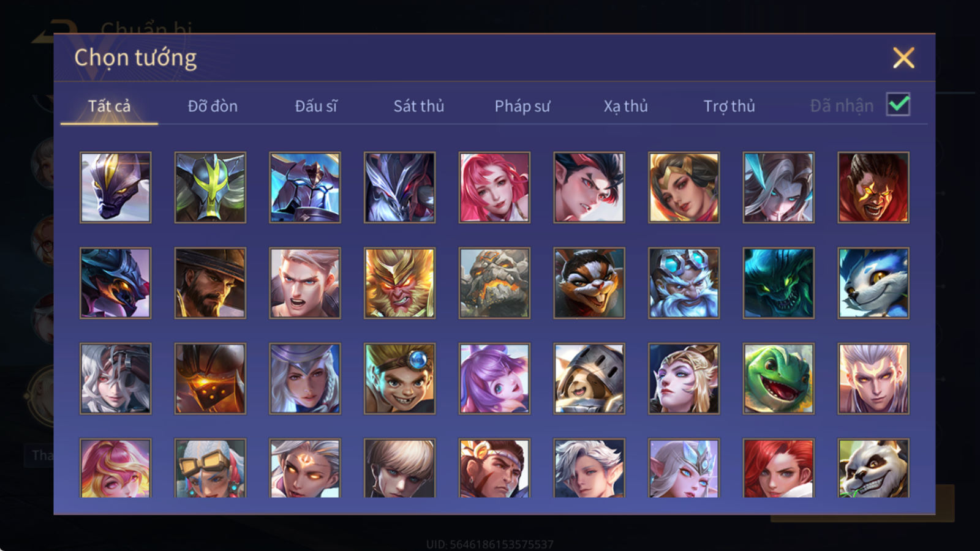Close the Chọn tướng dialog
980x551 pixels.
point(903,58)
